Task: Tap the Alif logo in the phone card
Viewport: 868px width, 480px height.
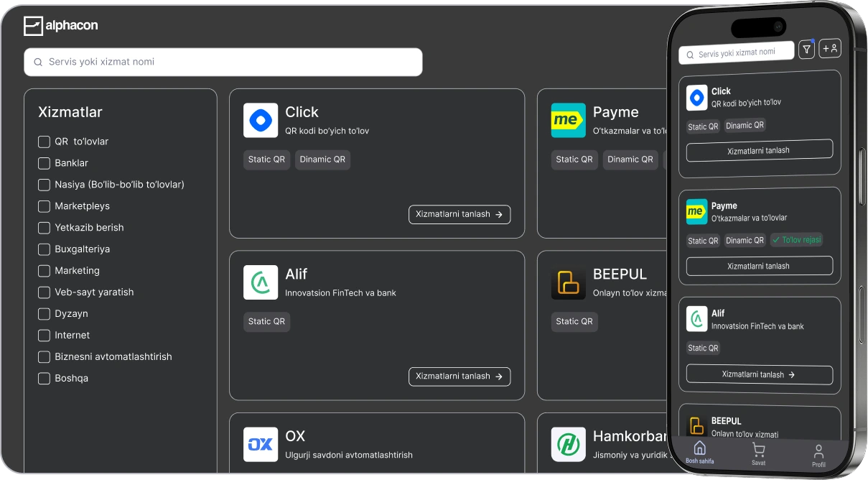Action: click(697, 319)
